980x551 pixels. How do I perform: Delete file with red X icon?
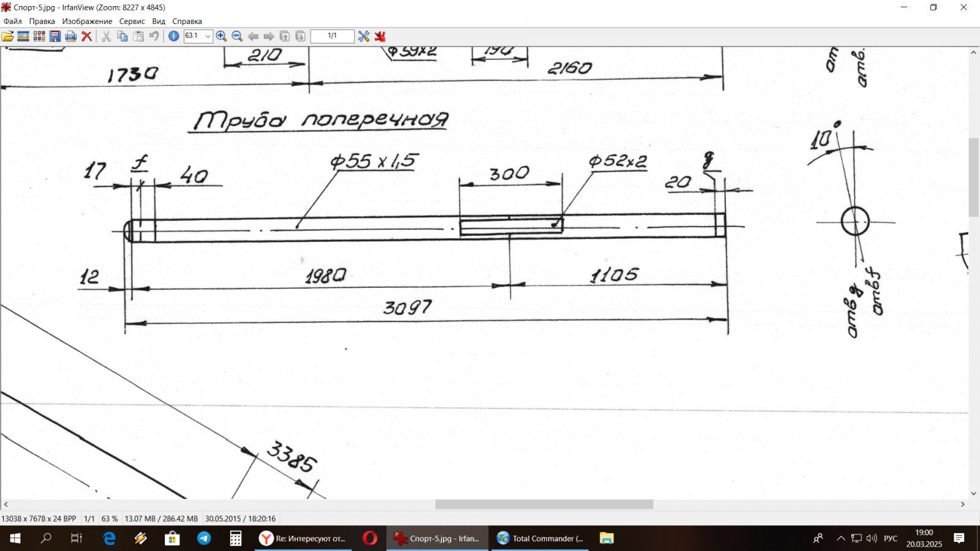(x=87, y=37)
